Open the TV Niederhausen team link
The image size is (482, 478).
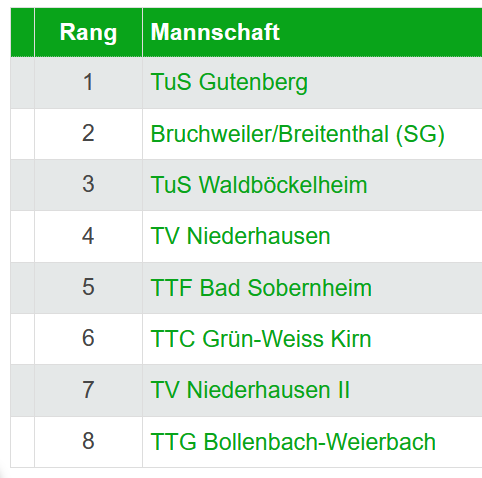[240, 236]
